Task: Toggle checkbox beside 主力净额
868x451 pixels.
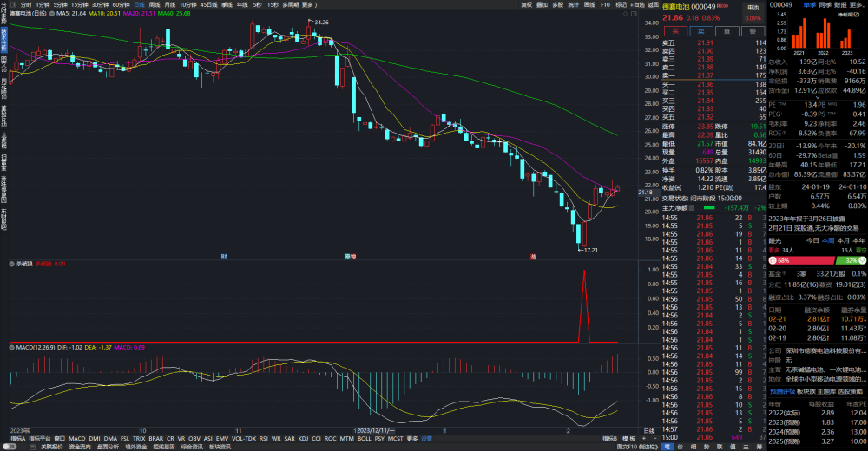Action: point(692,208)
